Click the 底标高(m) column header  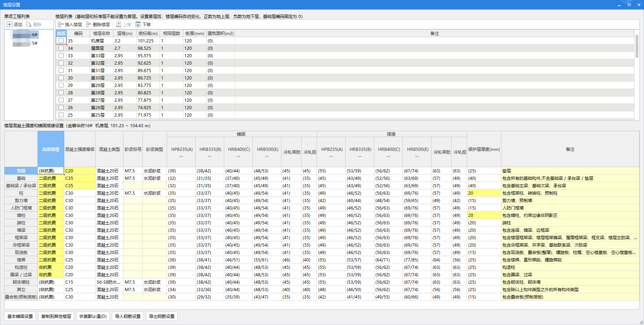coord(148,33)
